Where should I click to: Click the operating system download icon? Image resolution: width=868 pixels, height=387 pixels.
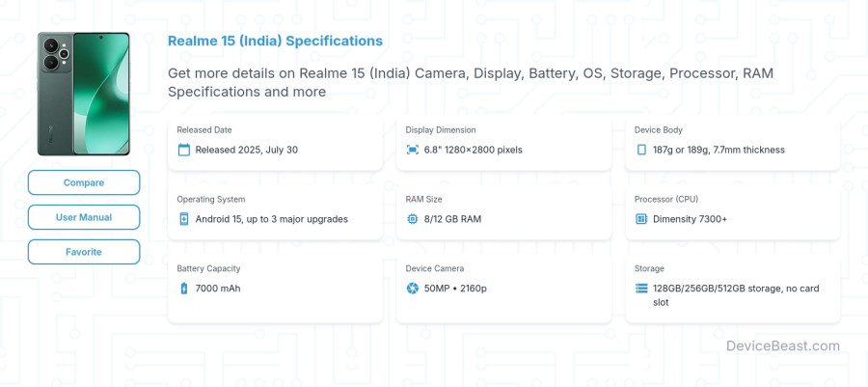coord(184,219)
